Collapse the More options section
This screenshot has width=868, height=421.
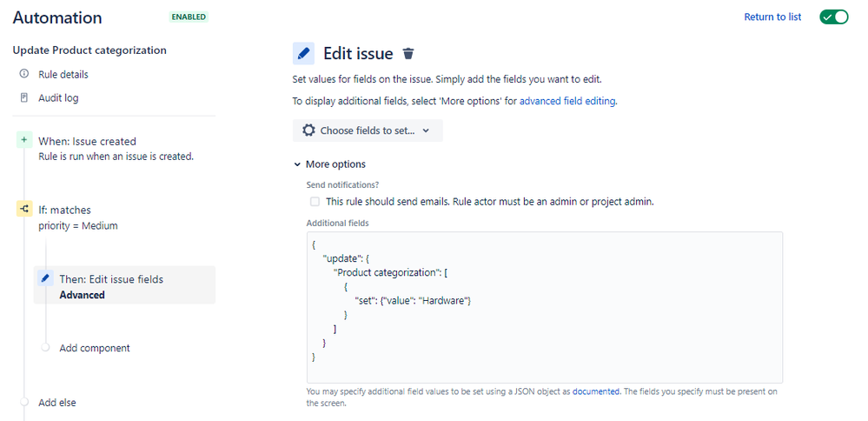[x=330, y=164]
